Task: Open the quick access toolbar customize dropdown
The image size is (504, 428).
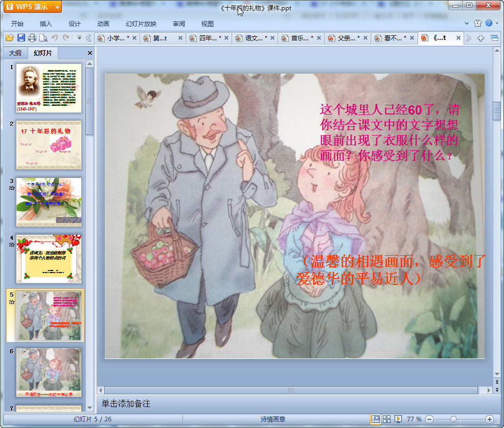Action: coord(79,38)
